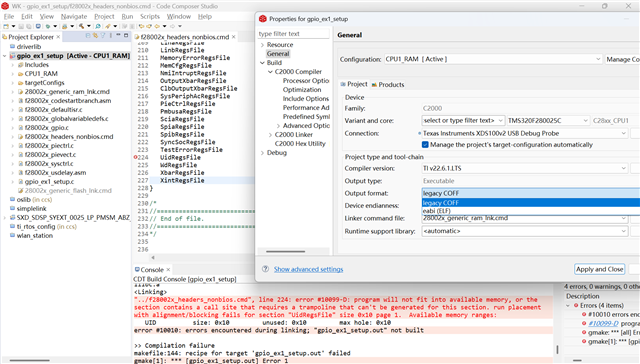The image size is (640, 364).
Task: Click the New project toolbar icon
Action: point(6,26)
